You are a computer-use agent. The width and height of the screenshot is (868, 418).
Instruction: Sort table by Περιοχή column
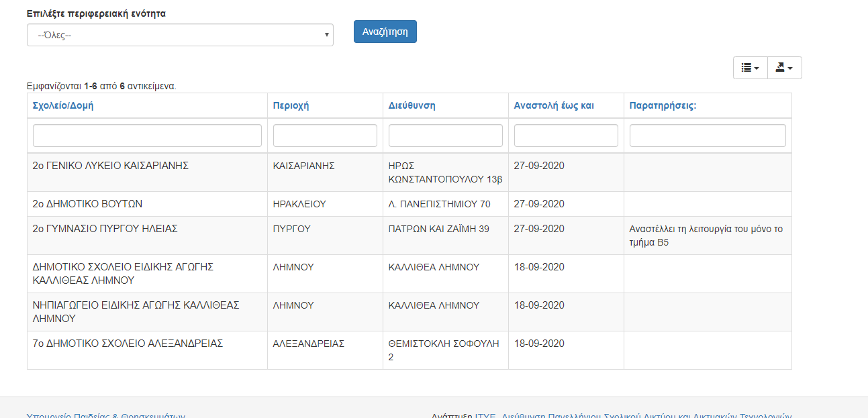pos(291,105)
